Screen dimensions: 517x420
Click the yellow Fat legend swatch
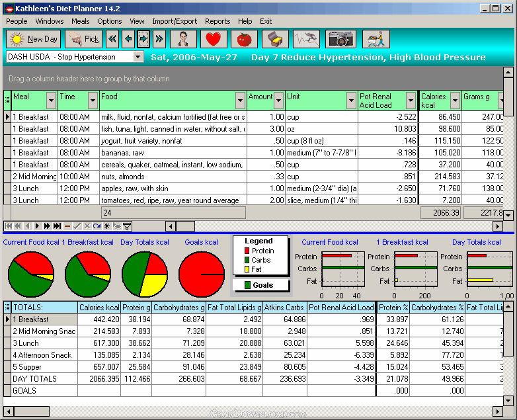[247, 269]
